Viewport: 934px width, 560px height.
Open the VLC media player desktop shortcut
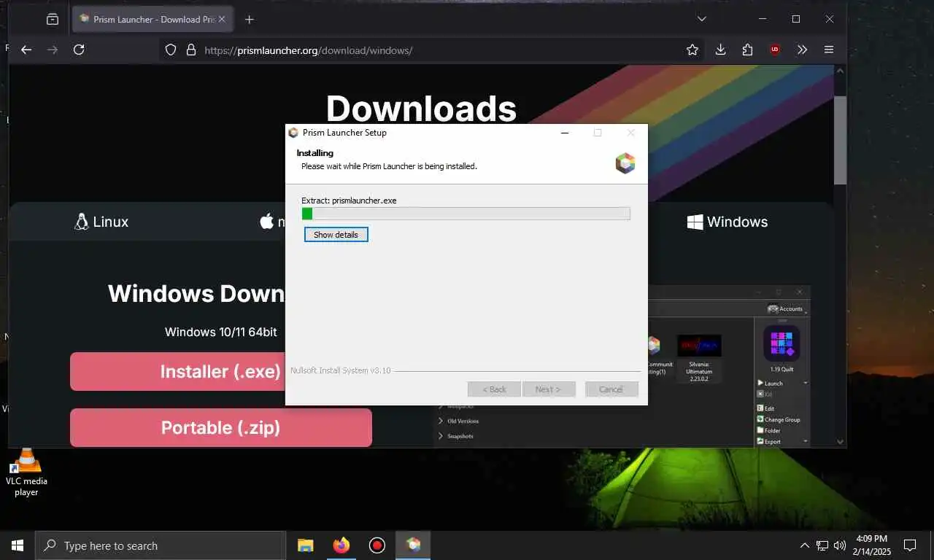tap(27, 472)
